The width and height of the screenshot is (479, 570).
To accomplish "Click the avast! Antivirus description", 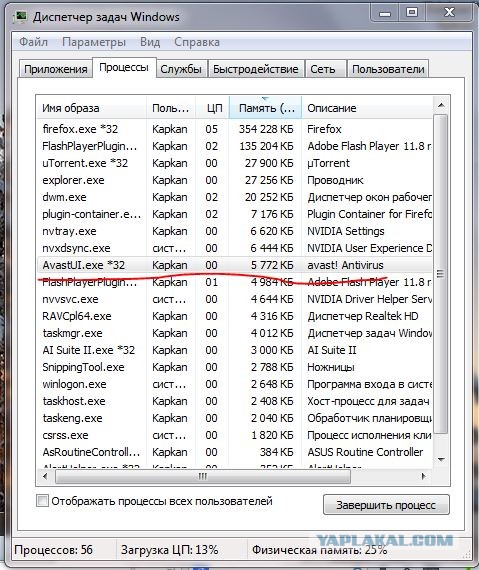I will coord(345,265).
